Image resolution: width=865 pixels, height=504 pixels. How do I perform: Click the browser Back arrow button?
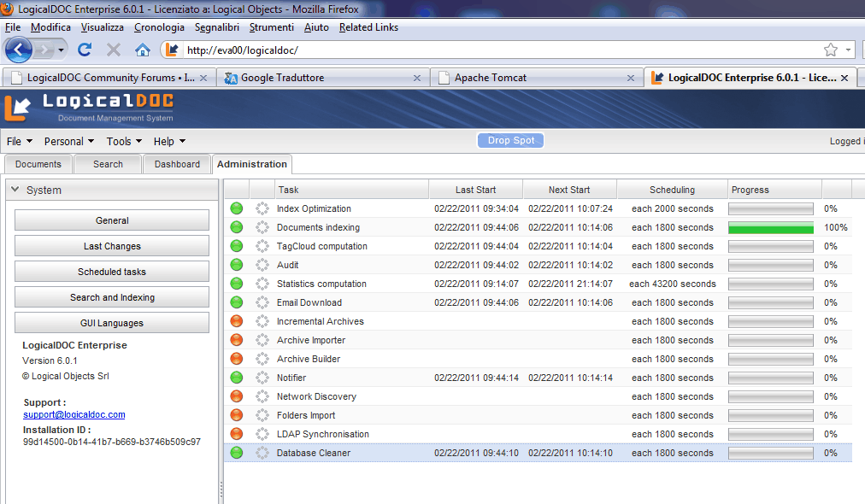(x=18, y=50)
